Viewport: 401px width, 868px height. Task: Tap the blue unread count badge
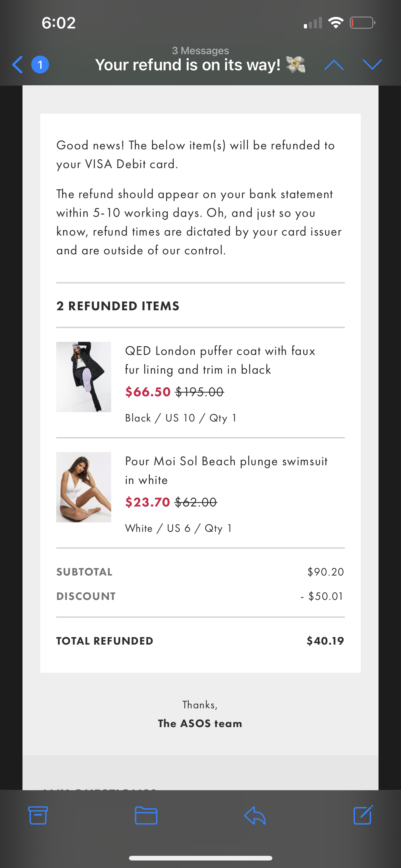point(39,64)
